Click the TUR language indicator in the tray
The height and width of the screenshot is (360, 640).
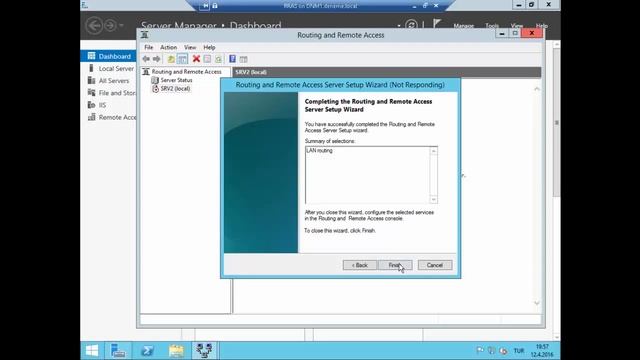(x=519, y=351)
